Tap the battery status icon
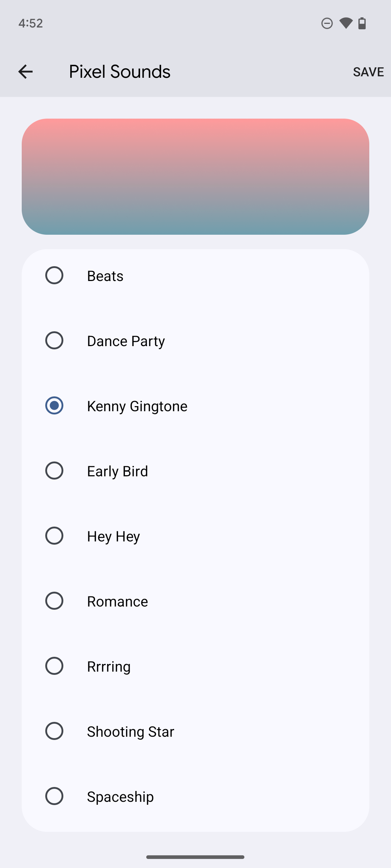The width and height of the screenshot is (391, 868). point(362,24)
